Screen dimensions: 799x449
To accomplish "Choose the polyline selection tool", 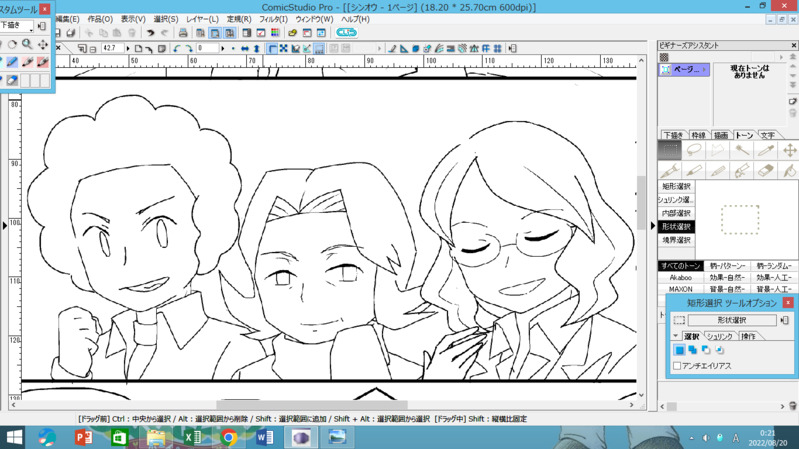I will 717,150.
